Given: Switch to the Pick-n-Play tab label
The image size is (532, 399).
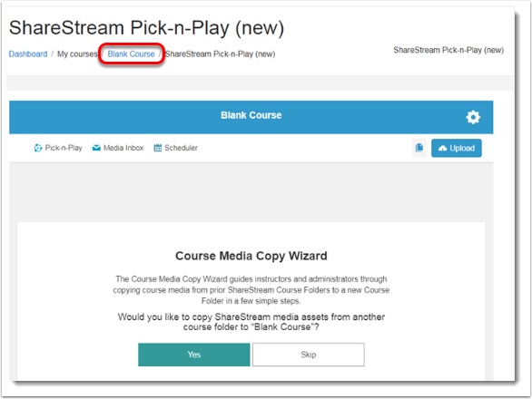Looking at the screenshot, I should (64, 148).
